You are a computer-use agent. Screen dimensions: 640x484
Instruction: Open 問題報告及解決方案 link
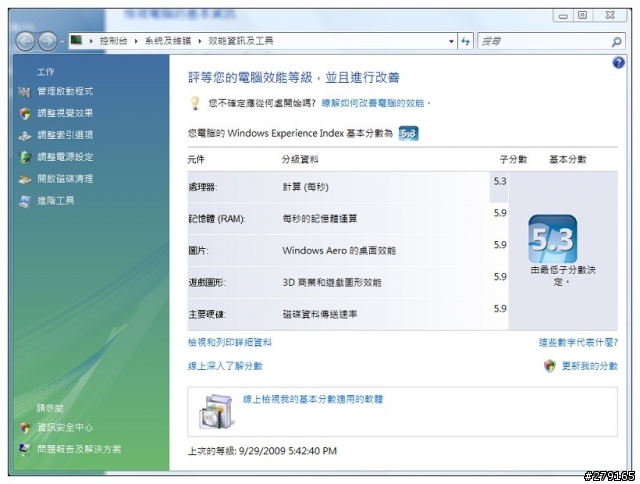pos(79,449)
